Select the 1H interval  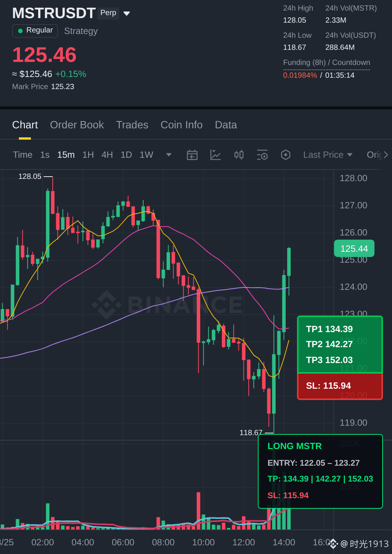(x=88, y=155)
